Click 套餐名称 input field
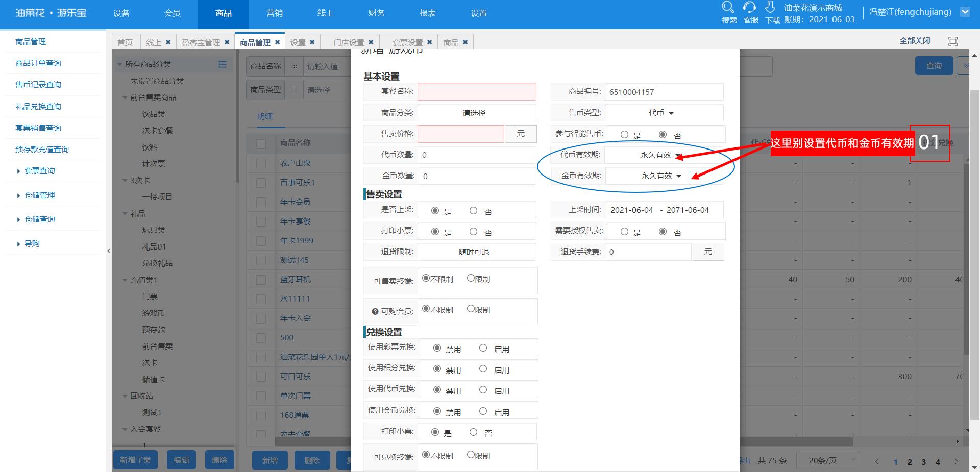The image size is (980, 472). pyautogui.click(x=477, y=91)
